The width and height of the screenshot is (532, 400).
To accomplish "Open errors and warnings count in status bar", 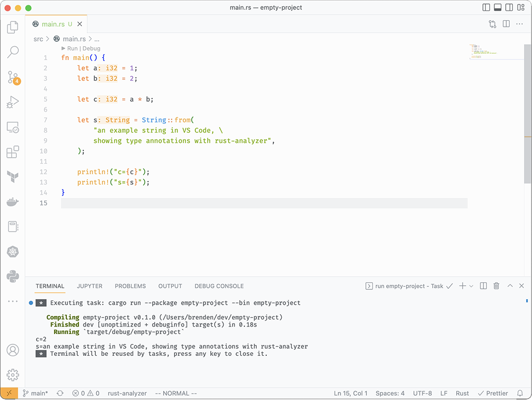I will coord(86,393).
